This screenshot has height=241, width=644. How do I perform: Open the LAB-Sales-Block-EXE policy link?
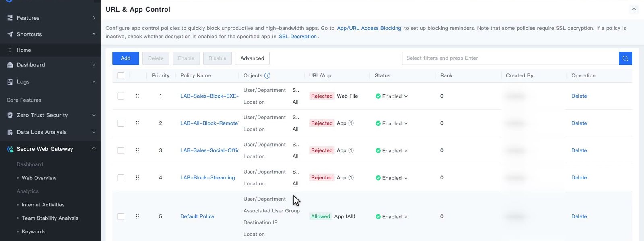pos(209,96)
